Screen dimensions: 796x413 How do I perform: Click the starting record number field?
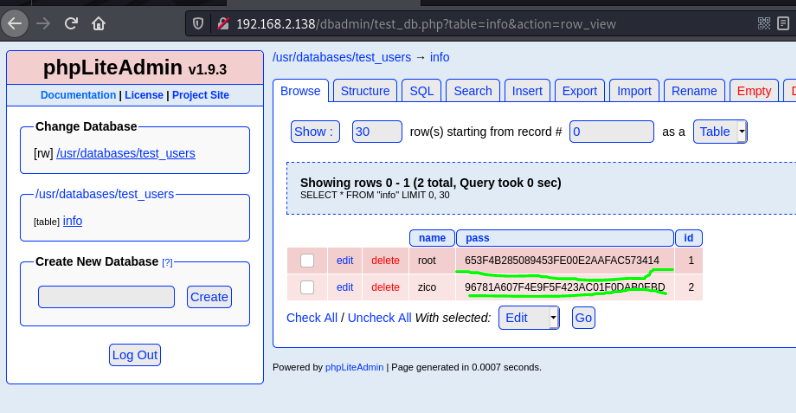(x=610, y=131)
